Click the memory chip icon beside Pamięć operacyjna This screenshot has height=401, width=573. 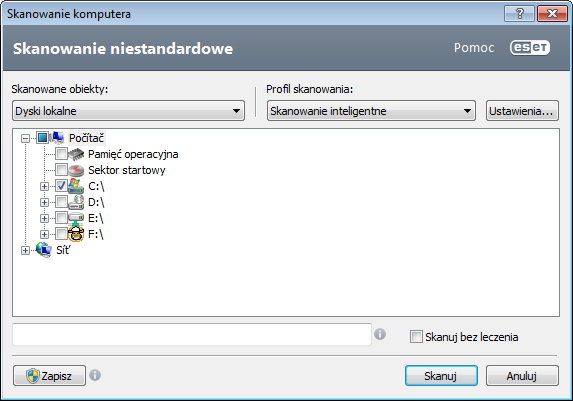pyautogui.click(x=76, y=154)
